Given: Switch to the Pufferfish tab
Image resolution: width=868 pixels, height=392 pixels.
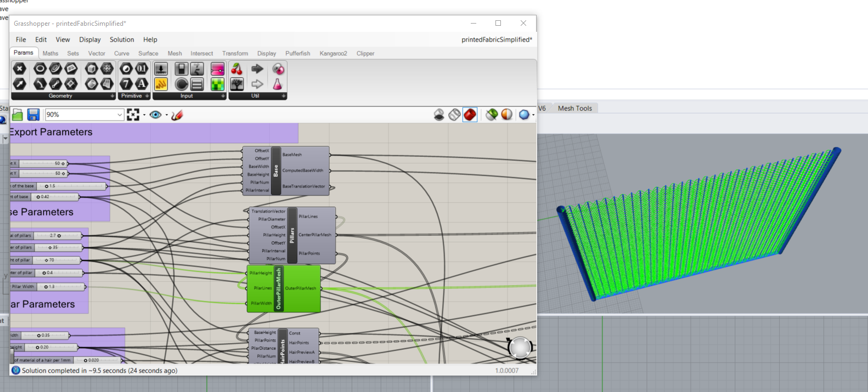Looking at the screenshot, I should point(298,53).
